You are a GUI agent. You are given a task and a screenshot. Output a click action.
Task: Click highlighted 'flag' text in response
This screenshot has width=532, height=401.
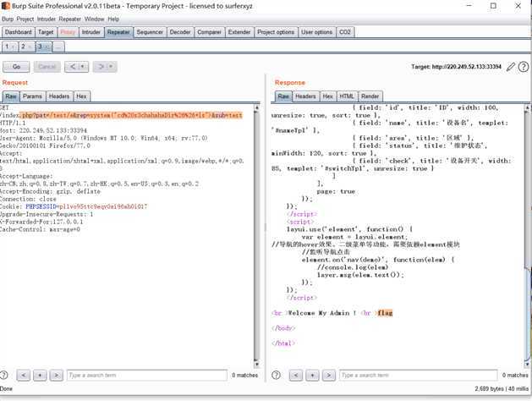385,313
